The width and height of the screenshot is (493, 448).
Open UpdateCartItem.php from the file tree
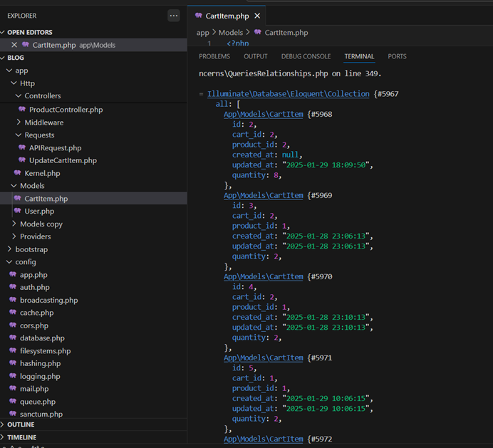coord(63,160)
